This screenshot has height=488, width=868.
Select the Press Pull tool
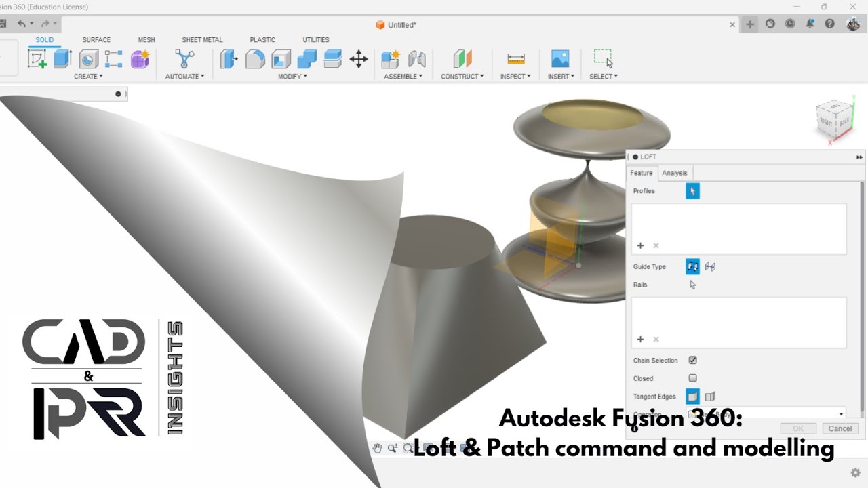[x=229, y=60]
